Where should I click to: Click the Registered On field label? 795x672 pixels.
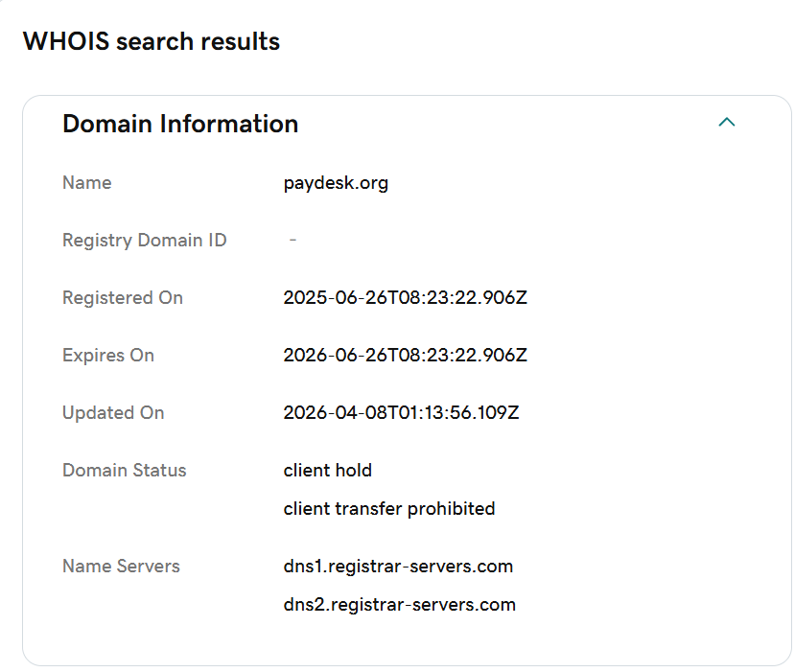122,297
